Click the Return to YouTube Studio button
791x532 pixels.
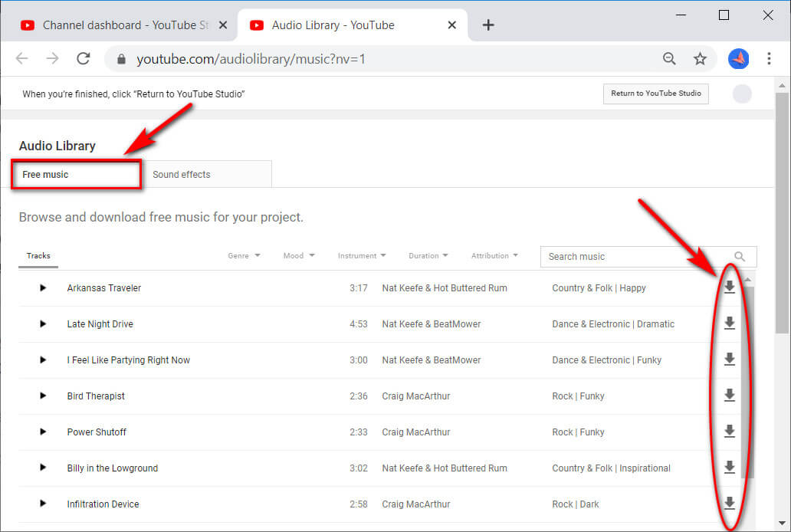tap(655, 94)
